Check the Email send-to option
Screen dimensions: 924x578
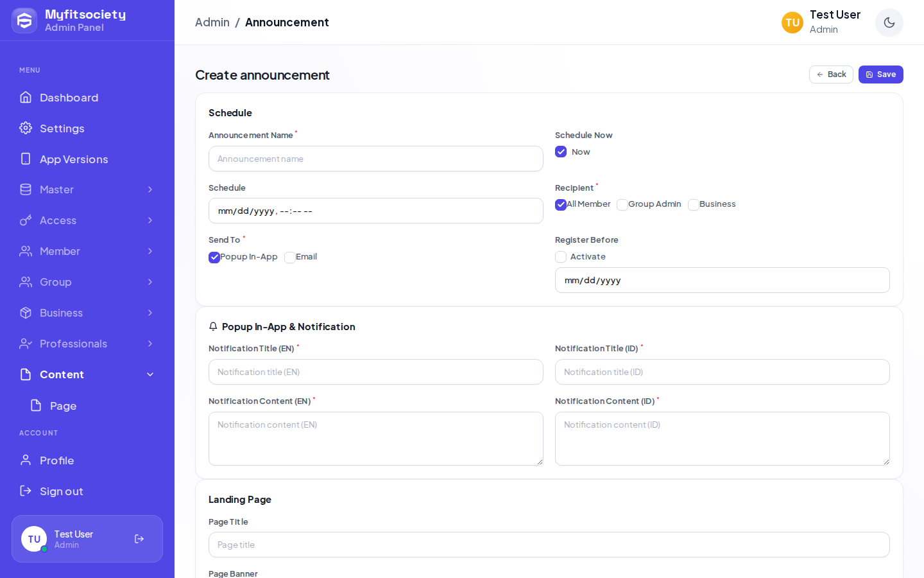(x=290, y=258)
